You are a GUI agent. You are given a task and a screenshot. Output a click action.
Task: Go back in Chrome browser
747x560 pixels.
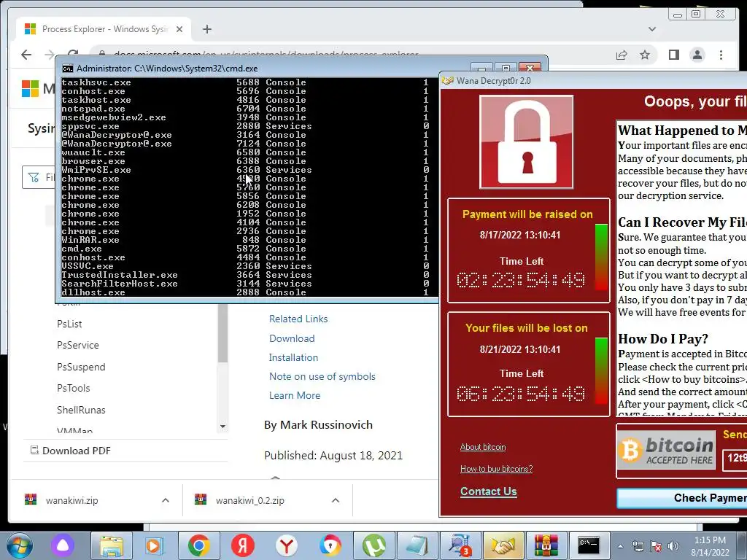26,55
